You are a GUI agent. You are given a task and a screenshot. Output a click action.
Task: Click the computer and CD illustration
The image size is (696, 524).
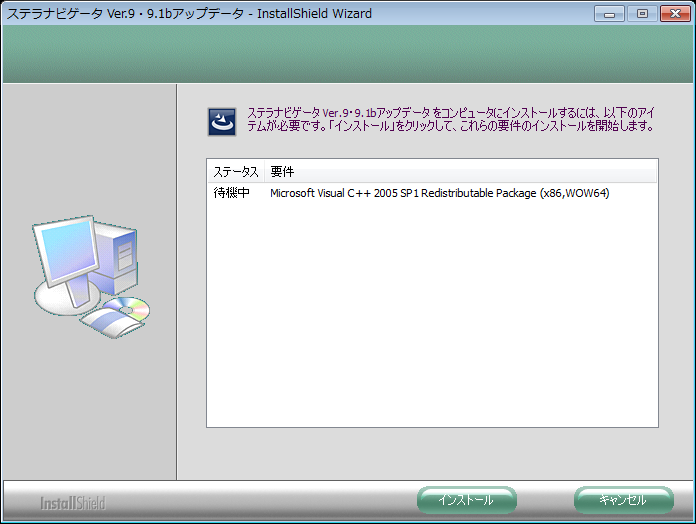(91, 277)
